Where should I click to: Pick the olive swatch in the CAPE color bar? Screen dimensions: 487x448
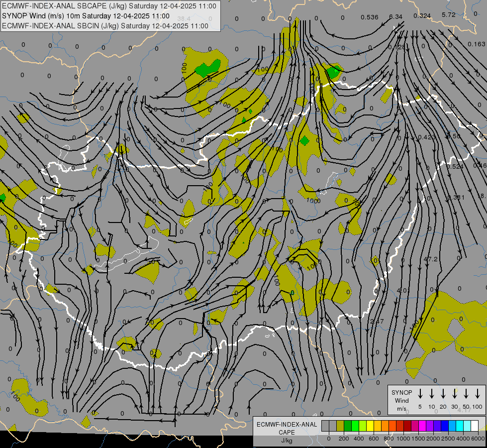[340, 426]
